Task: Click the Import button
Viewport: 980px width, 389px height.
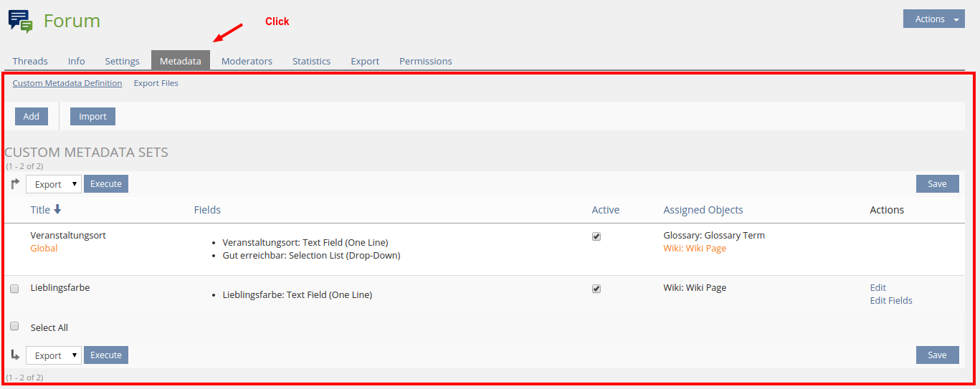Action: pyautogui.click(x=92, y=117)
